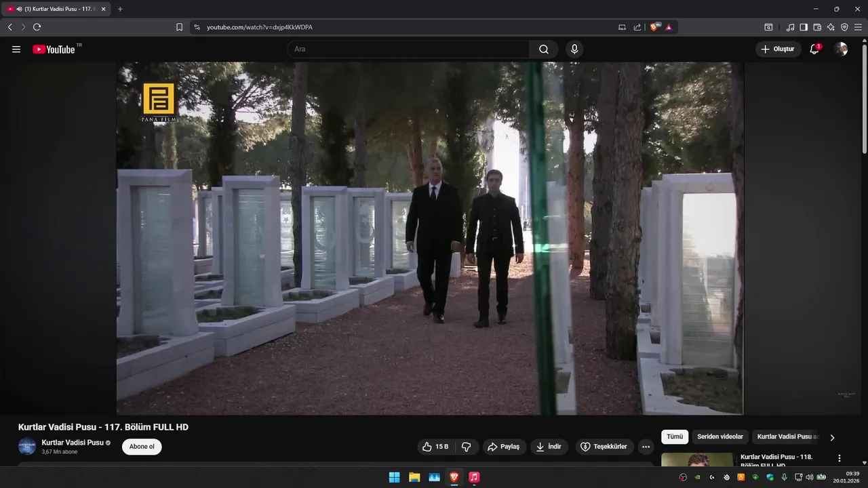The image size is (868, 488).
Task: Click the 3,67 Mn abone subscriber count
Action: (x=60, y=451)
